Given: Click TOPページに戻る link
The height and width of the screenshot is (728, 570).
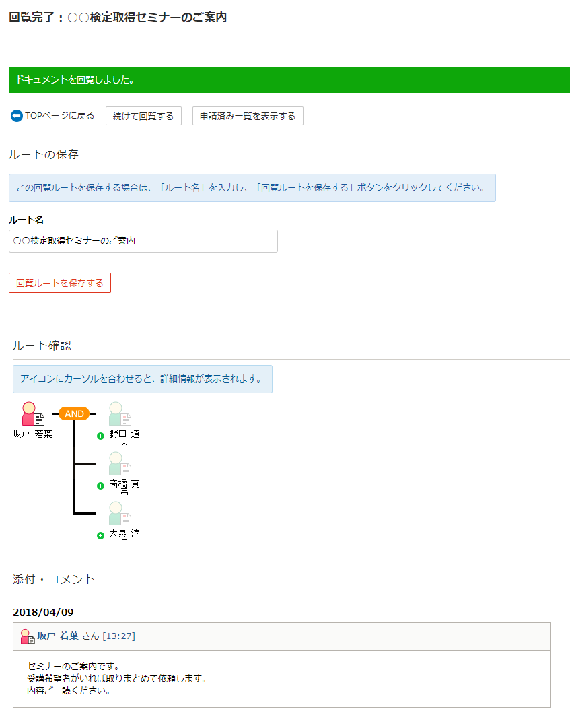Looking at the screenshot, I should pyautogui.click(x=59, y=116).
